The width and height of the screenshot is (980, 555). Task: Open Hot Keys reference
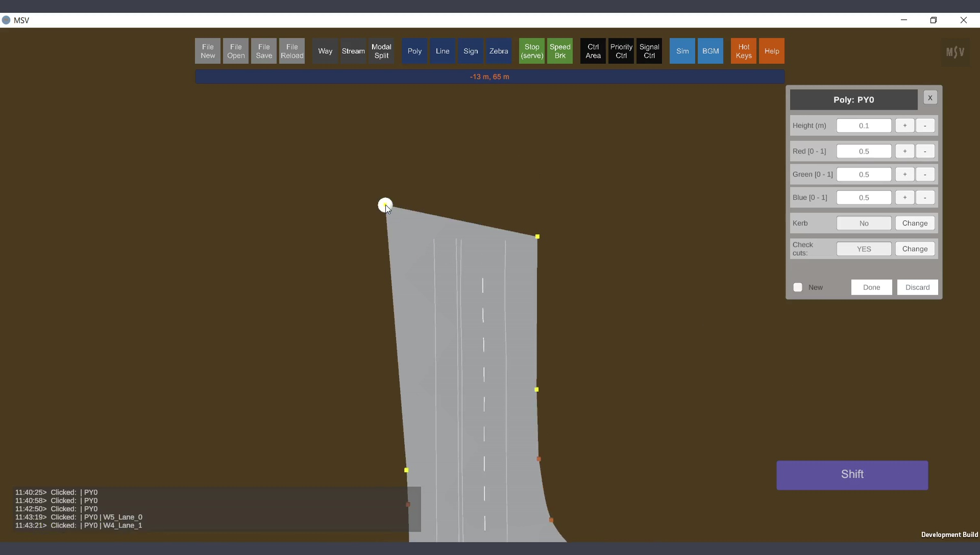(x=743, y=51)
